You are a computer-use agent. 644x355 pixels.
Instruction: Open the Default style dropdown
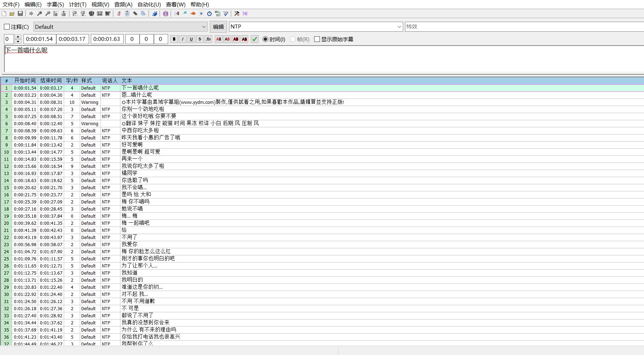120,27
